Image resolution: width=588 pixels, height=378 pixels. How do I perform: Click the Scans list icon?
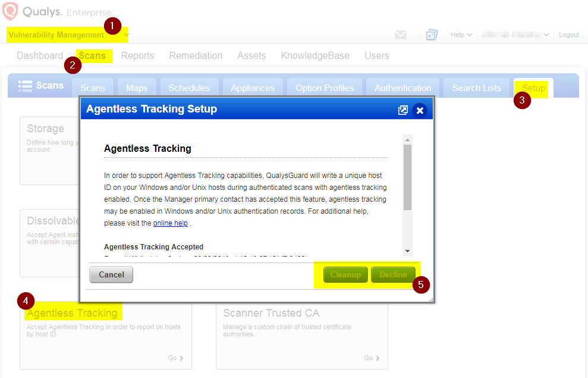[25, 86]
